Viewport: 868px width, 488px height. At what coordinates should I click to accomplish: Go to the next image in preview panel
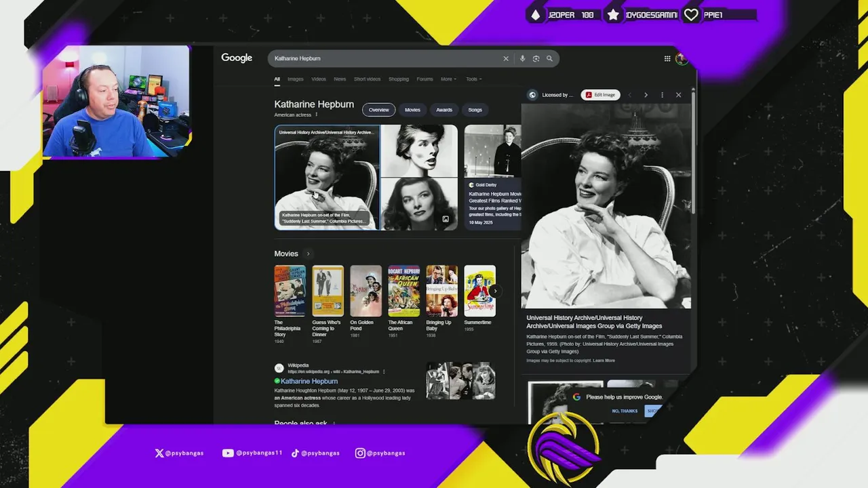(x=646, y=95)
